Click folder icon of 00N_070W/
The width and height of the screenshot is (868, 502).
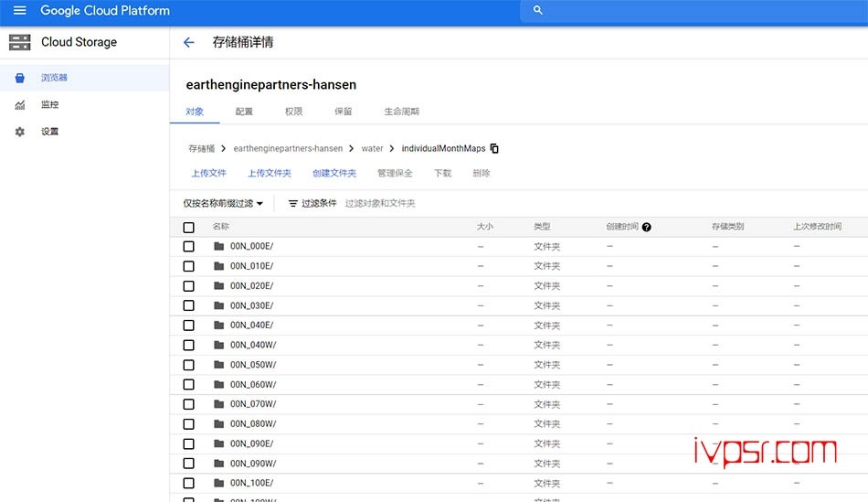tap(218, 404)
